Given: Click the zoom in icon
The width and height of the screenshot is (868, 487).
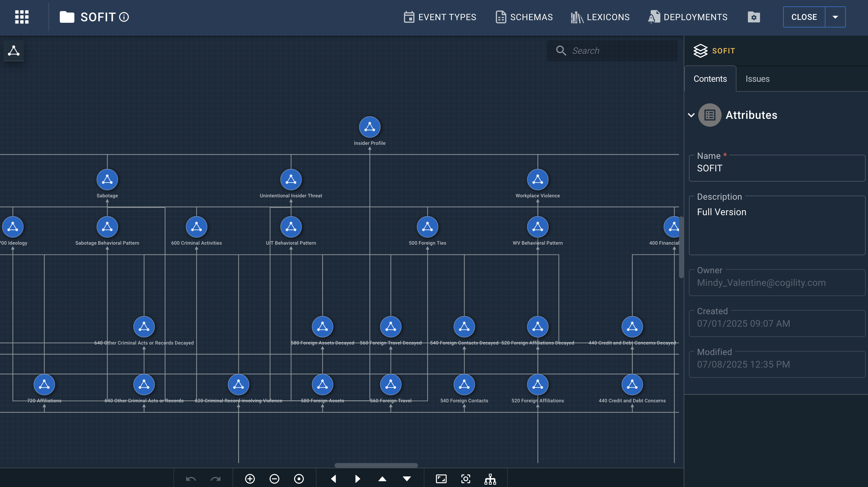Looking at the screenshot, I should [x=250, y=479].
